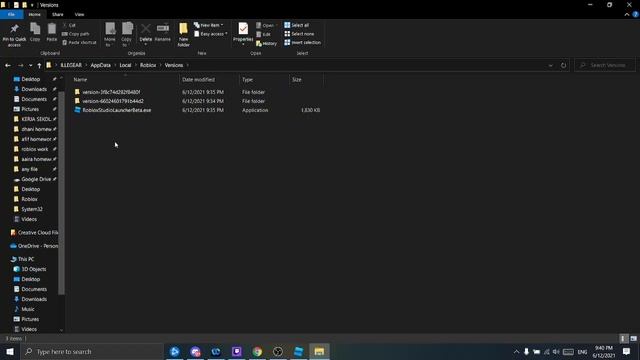This screenshot has width=640, height=360.
Task: Click the Search Versions box
Action: click(605, 65)
